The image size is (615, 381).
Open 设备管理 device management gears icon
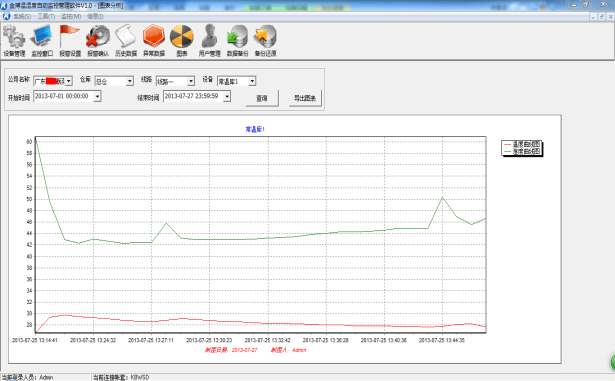click(x=14, y=41)
